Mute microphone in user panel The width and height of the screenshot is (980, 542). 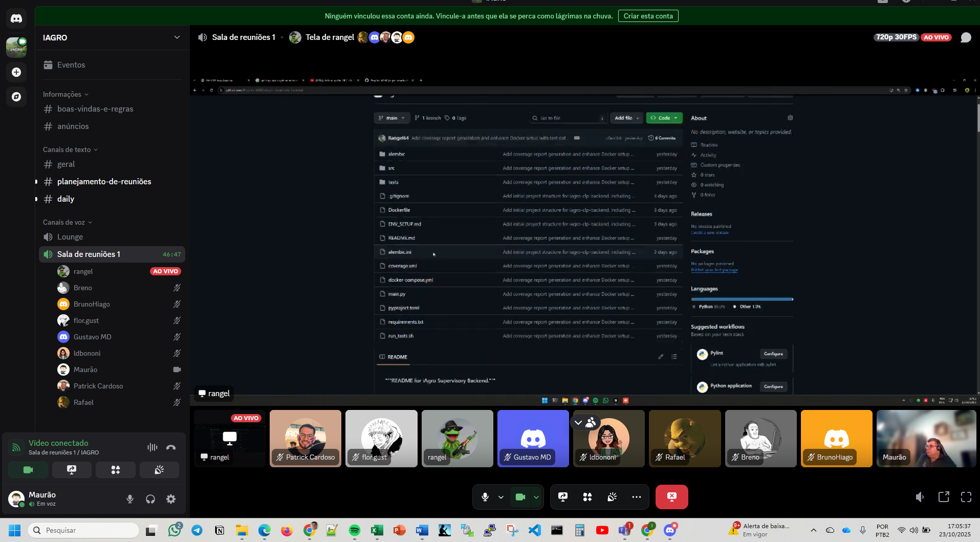[130, 498]
